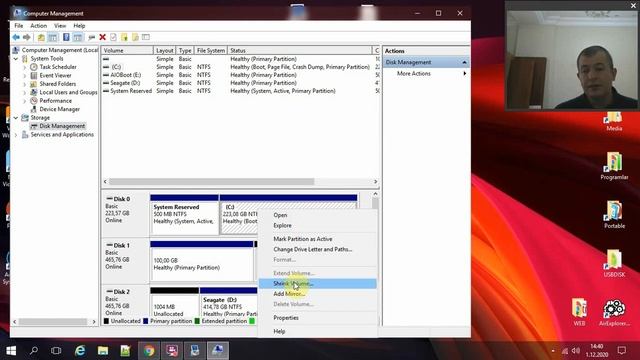Screen dimensions: 640x360
Task: Expand the Task Scheduler node
Action: (24, 67)
